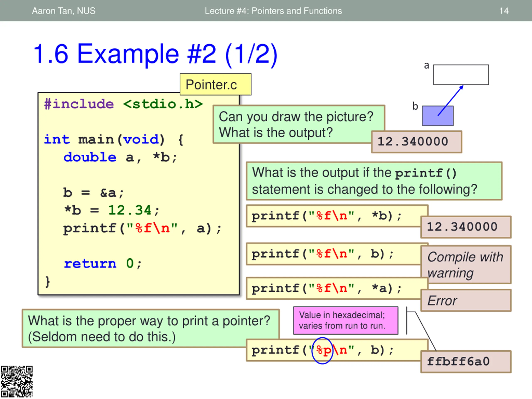This screenshot has width=532, height=399.
Task: Click the #include <stdio.h> code line
Action: tap(123, 104)
